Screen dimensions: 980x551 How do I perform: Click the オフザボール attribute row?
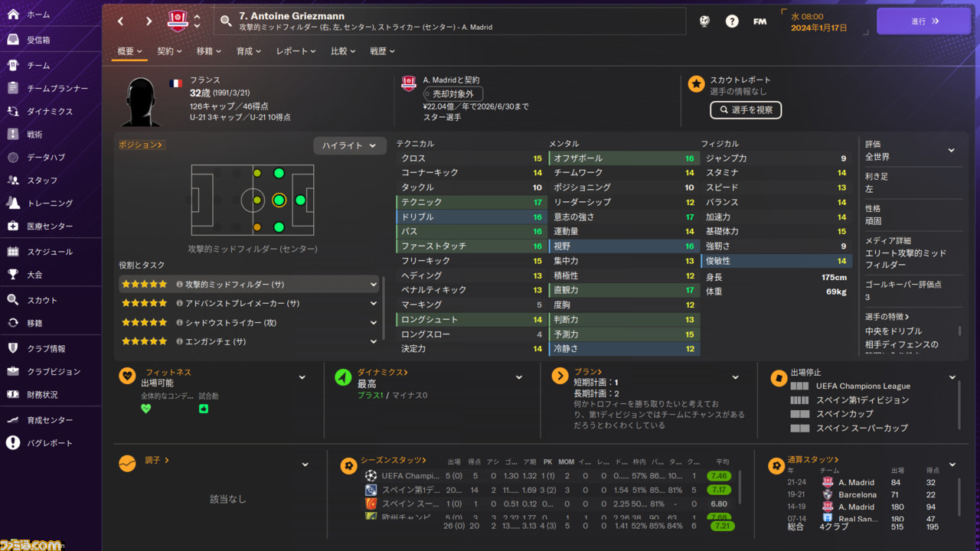622,158
